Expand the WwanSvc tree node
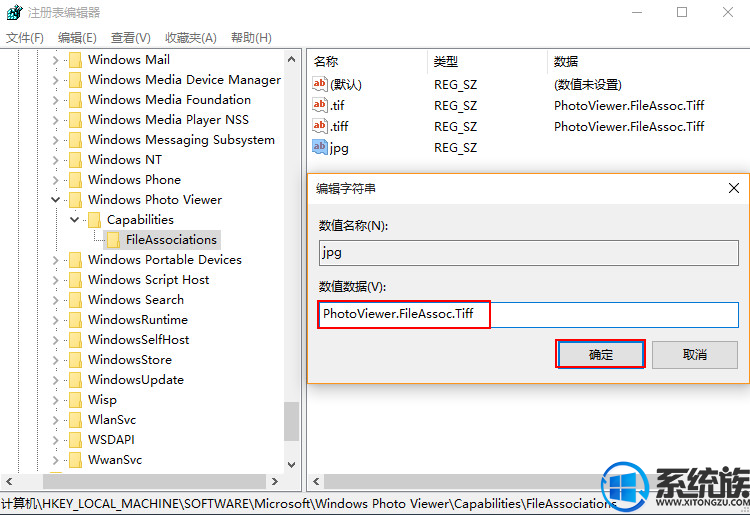The width and height of the screenshot is (750, 515). click(55, 460)
